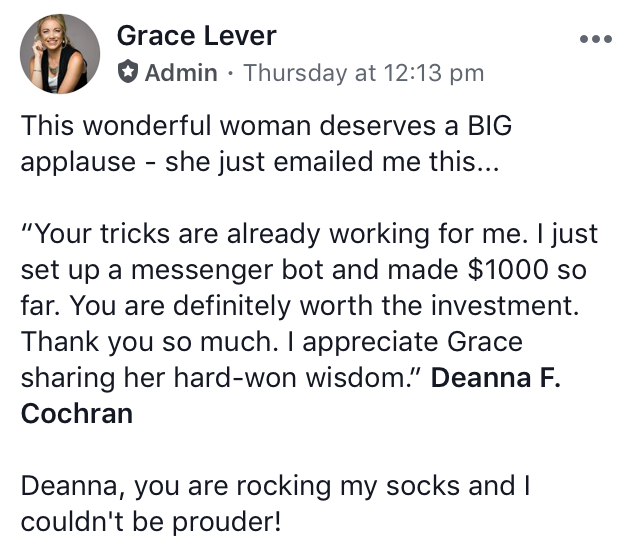624x549 pixels.
Task: Open the post's three-dot options menu
Action: [x=594, y=40]
